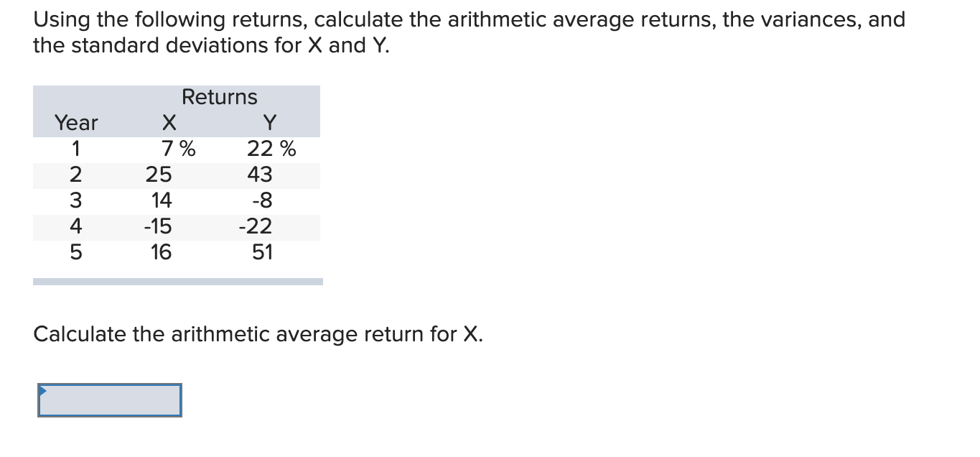Image resolution: width=980 pixels, height=457 pixels.
Task: Click the -8 value in the Y column
Action: (262, 200)
